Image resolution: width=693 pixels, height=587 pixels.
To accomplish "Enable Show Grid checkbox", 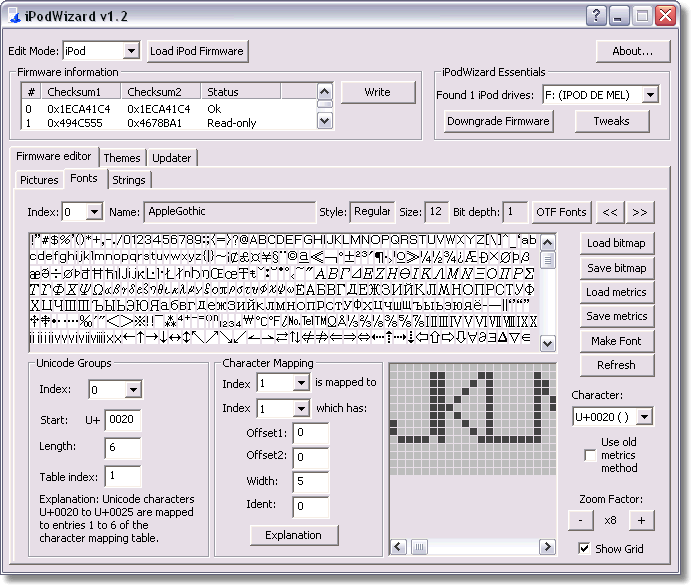I will [584, 549].
